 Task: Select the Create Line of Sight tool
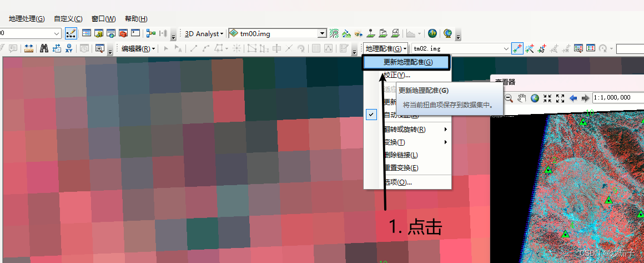click(x=359, y=33)
